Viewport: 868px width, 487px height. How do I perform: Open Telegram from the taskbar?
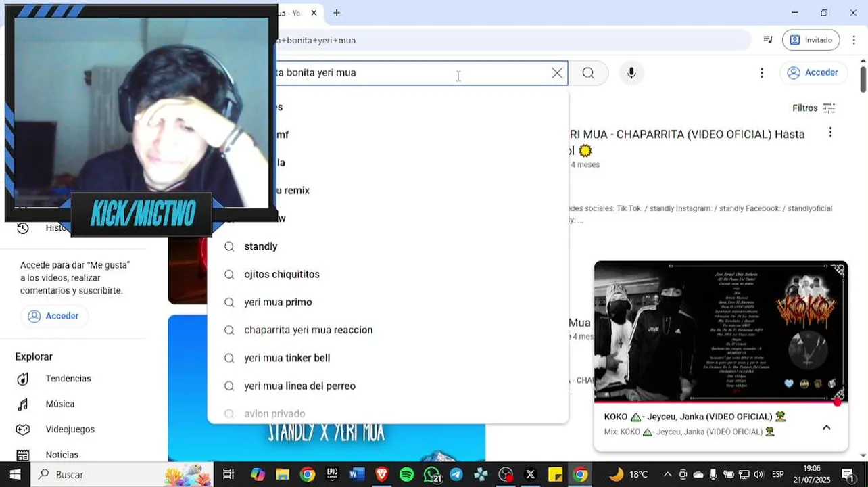456,475
